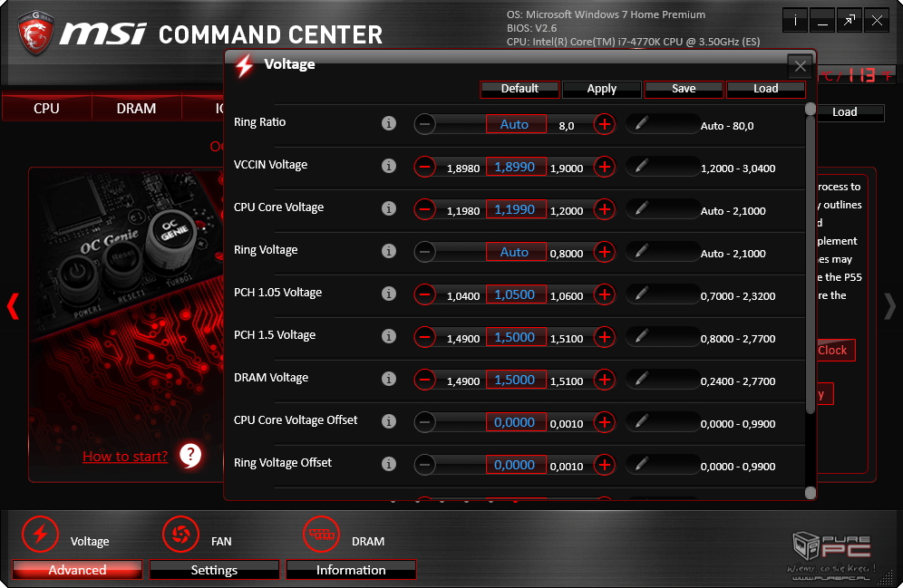Click the Default button in Voltage panel
Viewport: 903px width, 588px height.
[519, 89]
